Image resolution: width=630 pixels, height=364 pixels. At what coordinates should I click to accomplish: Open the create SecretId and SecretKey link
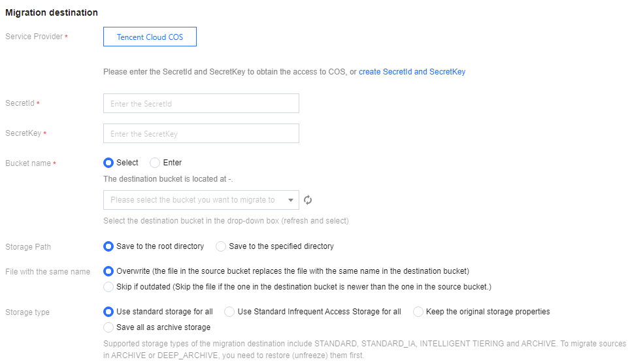point(412,72)
